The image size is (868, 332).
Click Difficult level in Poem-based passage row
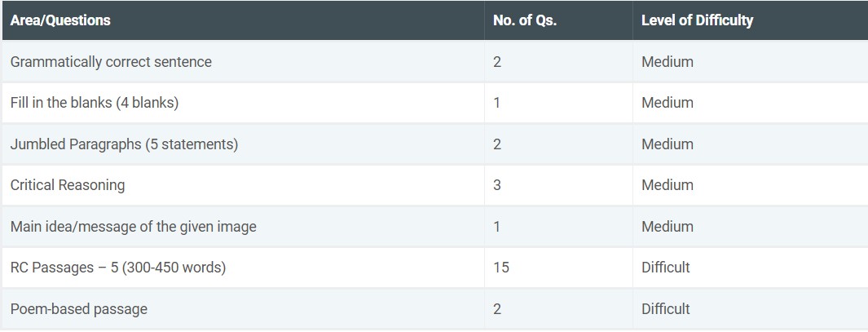pos(666,309)
